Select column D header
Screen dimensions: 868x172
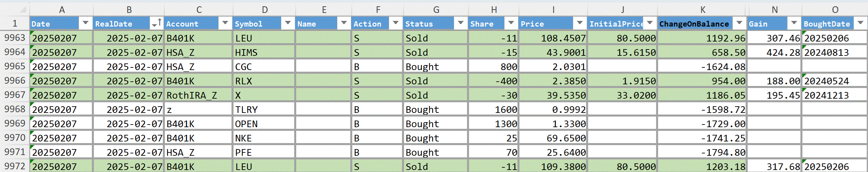(x=264, y=9)
